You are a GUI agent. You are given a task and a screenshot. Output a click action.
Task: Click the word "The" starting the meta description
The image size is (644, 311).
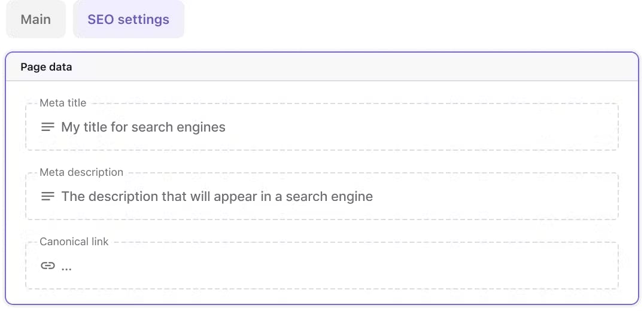click(x=73, y=197)
